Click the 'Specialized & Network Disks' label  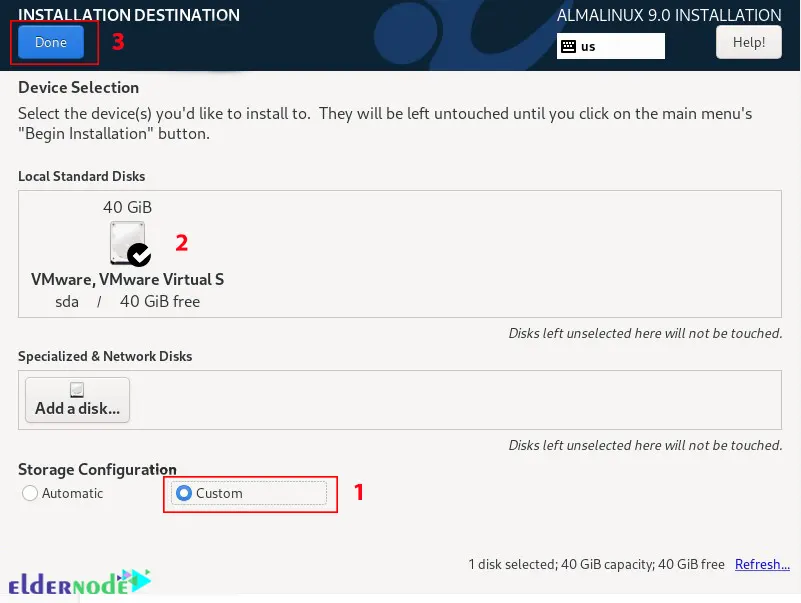point(105,356)
